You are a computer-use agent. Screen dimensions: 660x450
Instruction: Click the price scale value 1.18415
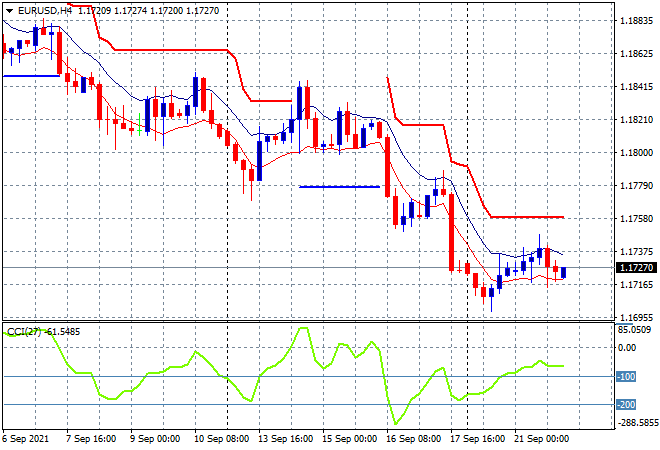point(637,87)
